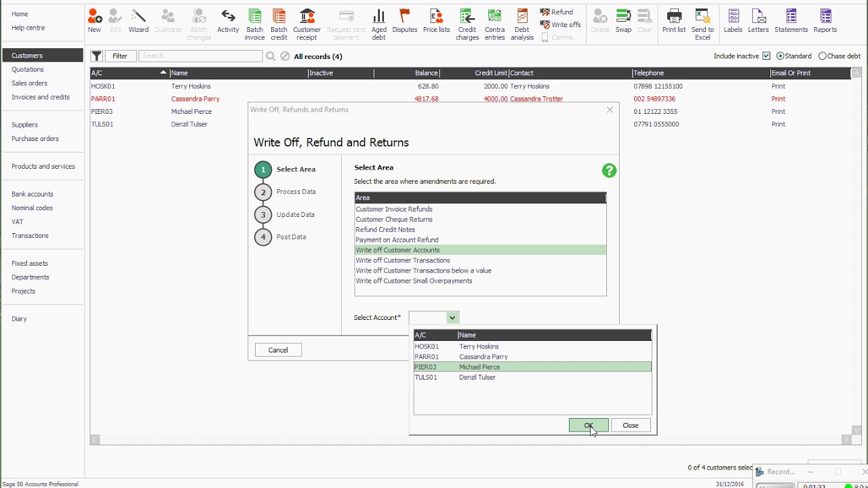Image resolution: width=868 pixels, height=488 pixels.
Task: Open Customer receipt from the toolbar
Action: pos(307,25)
